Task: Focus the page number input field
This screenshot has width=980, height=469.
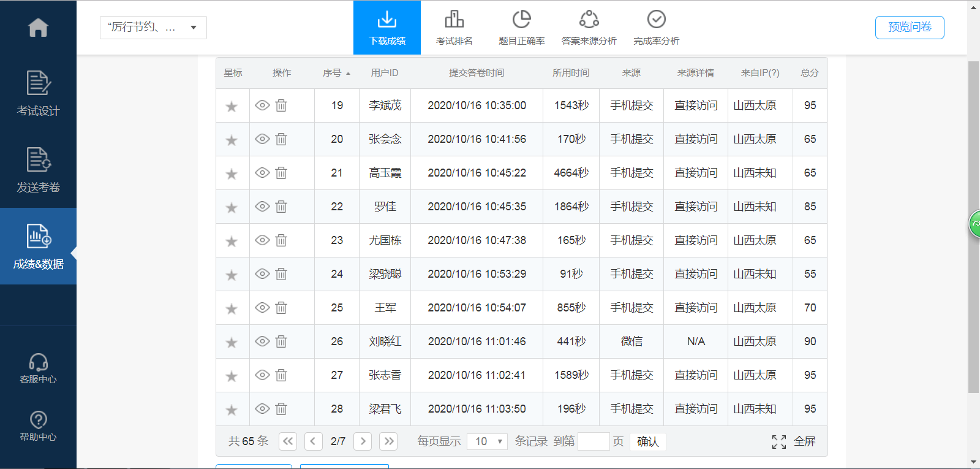Action: (x=593, y=441)
